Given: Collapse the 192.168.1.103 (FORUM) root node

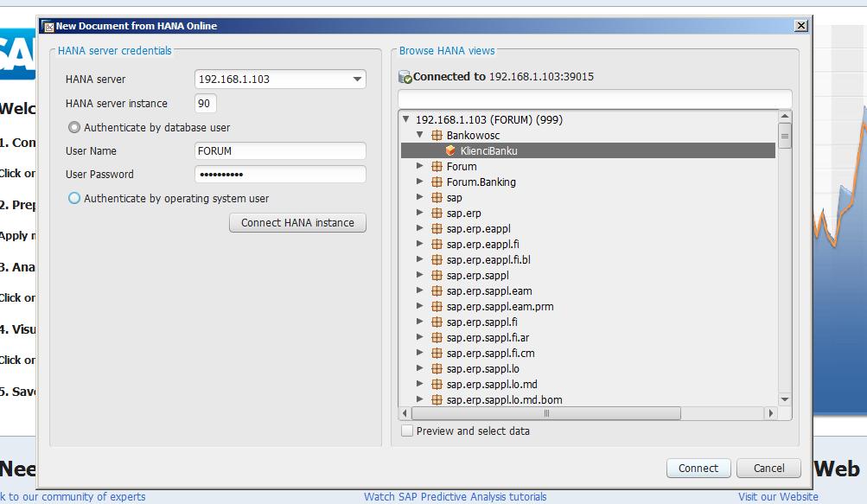Looking at the screenshot, I should point(406,119).
